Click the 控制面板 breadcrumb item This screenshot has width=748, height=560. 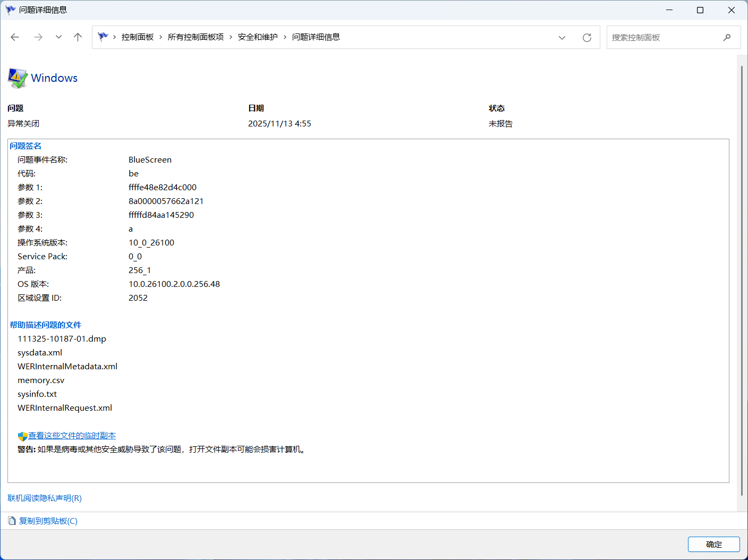138,37
